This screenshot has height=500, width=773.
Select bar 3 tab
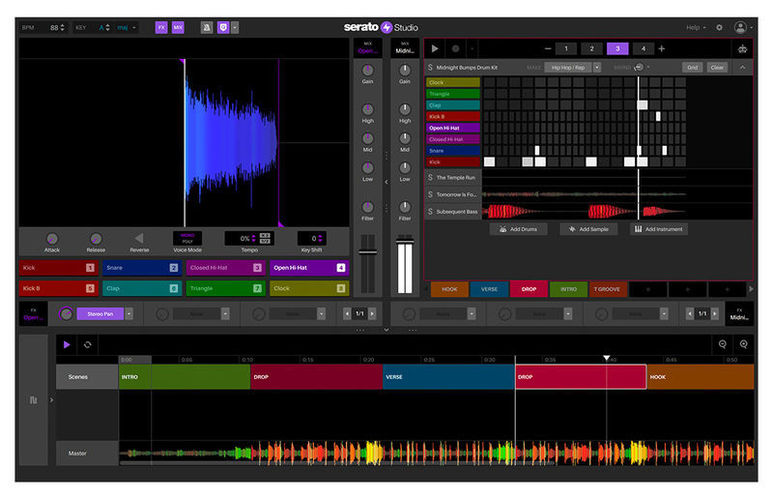click(617, 49)
